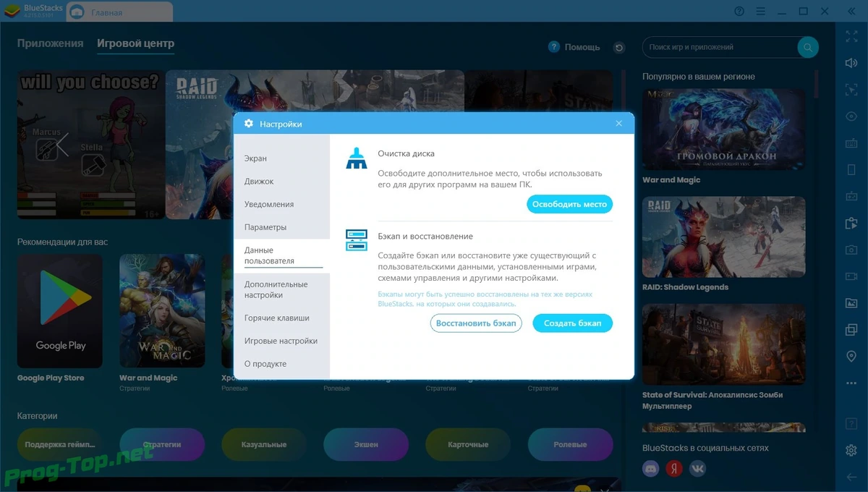This screenshot has width=868, height=492.
Task: Click the Создать бэкап button
Action: point(572,323)
